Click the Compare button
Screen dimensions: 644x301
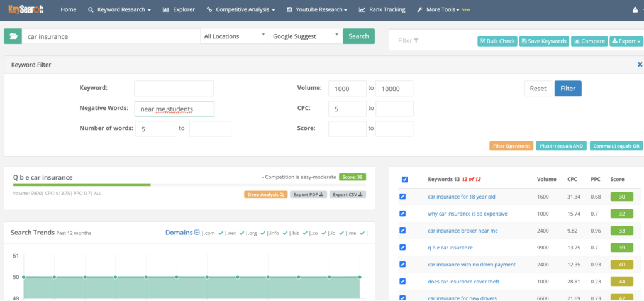point(589,41)
